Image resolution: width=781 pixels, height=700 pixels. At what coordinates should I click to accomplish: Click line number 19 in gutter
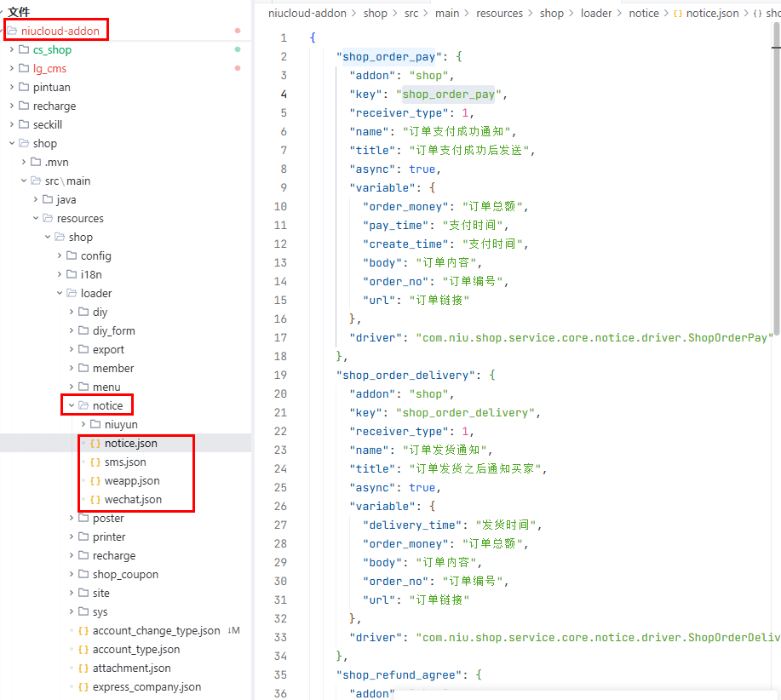[x=280, y=376]
